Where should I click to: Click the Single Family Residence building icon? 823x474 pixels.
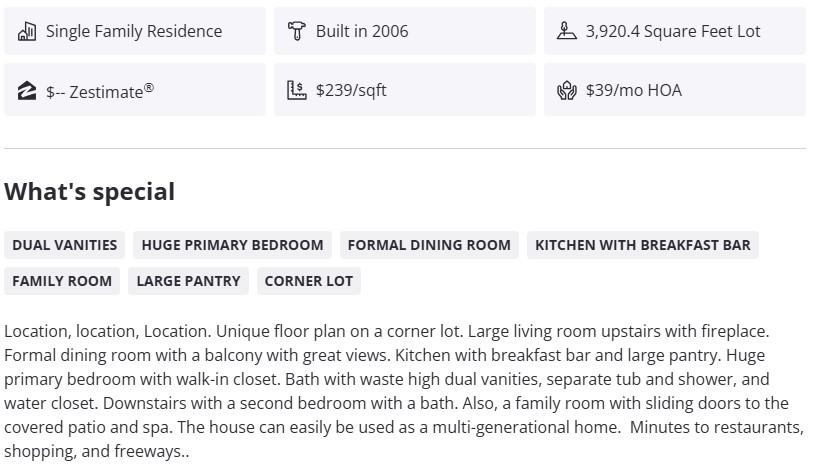pos(27,31)
